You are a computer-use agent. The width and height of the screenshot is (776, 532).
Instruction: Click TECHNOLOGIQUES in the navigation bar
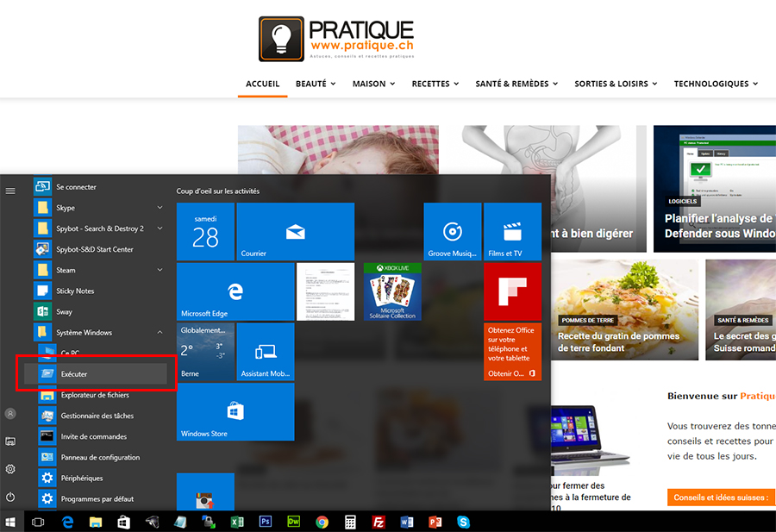point(711,84)
